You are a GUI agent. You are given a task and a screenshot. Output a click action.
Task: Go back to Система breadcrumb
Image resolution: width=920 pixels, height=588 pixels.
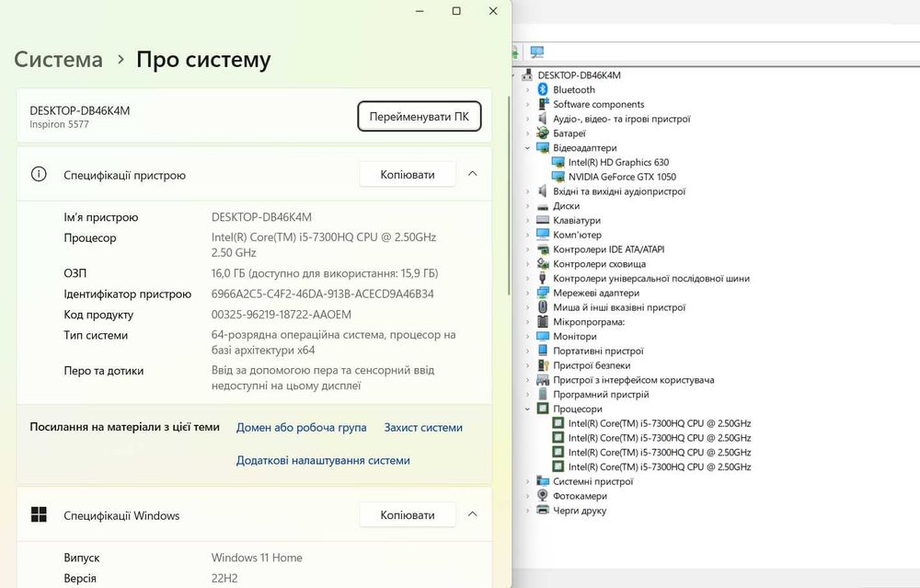pos(58,59)
